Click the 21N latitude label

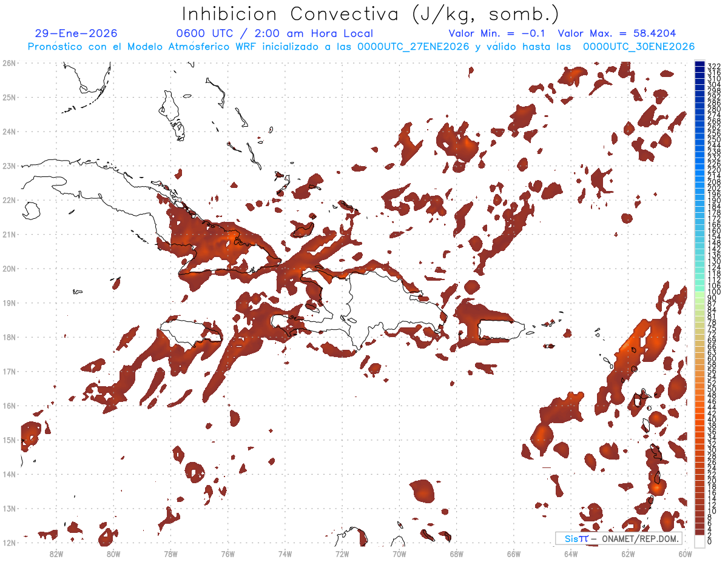click(9, 234)
